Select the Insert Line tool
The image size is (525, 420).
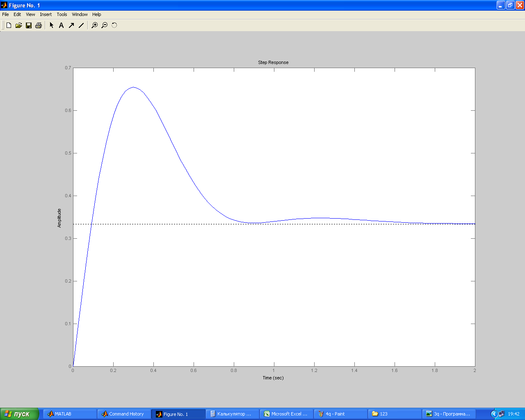point(81,25)
